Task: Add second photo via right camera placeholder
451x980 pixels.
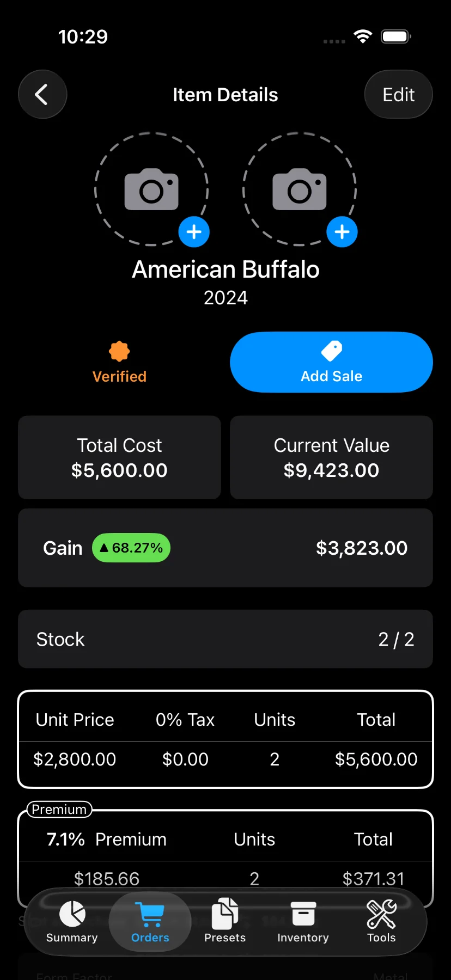Action: pos(299,189)
